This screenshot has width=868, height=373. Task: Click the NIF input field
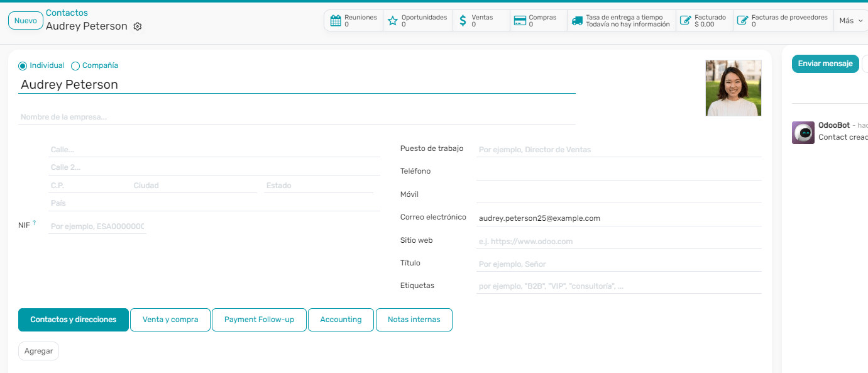tap(97, 226)
